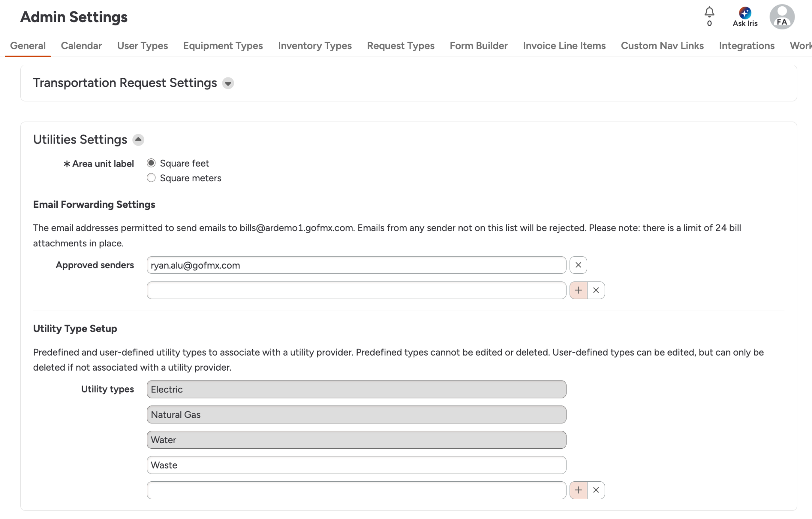Open the Equipment Types tab

click(x=223, y=46)
